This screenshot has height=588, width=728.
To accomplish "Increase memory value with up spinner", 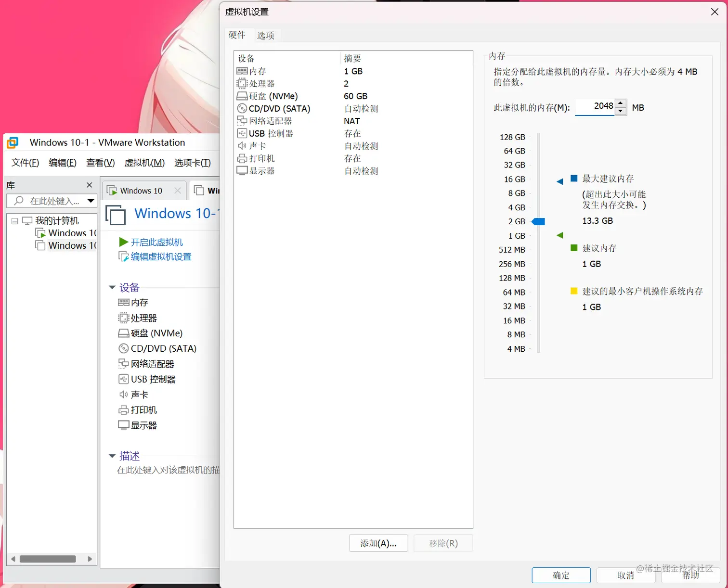I will tap(621, 103).
